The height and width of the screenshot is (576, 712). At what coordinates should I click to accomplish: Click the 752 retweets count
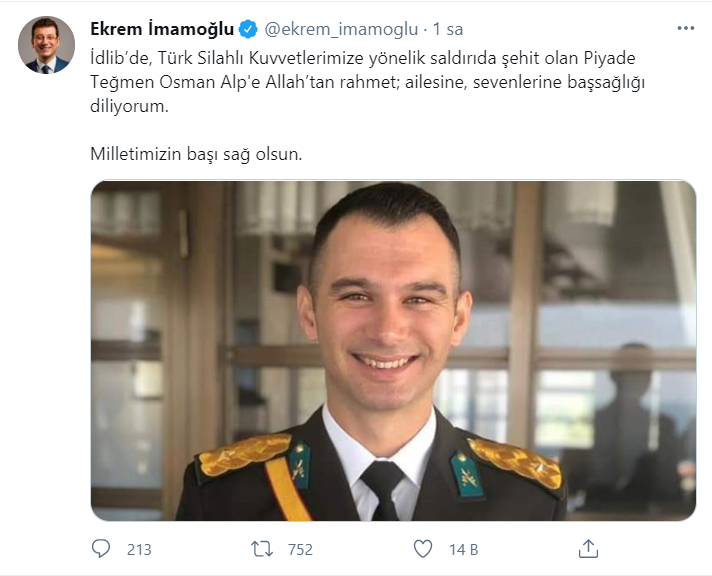point(300,550)
